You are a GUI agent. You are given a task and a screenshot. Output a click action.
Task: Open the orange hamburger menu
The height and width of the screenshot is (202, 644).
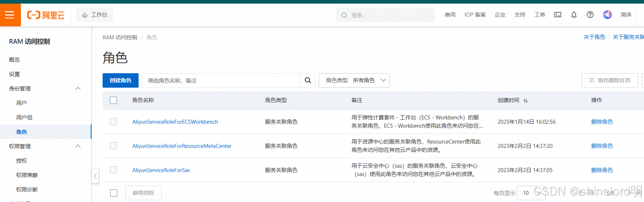tap(10, 15)
